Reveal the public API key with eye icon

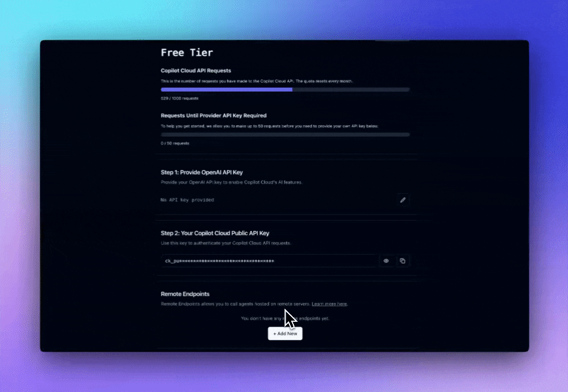(386, 261)
